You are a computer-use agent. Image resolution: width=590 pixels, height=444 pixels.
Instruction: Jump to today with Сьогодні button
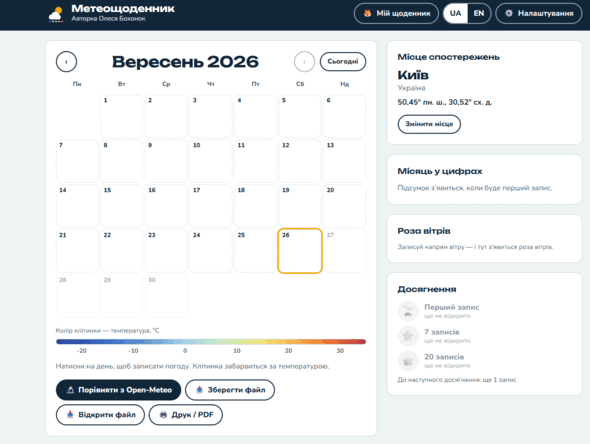coord(343,62)
